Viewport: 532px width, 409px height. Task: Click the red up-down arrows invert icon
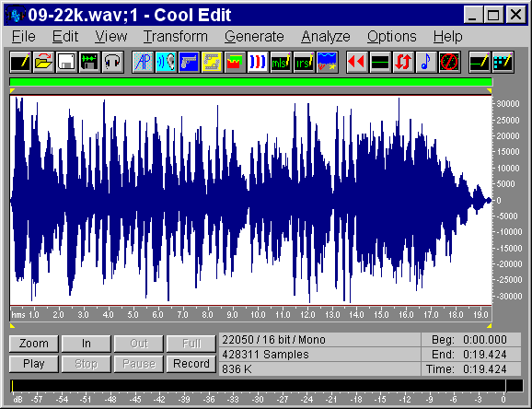(x=403, y=62)
